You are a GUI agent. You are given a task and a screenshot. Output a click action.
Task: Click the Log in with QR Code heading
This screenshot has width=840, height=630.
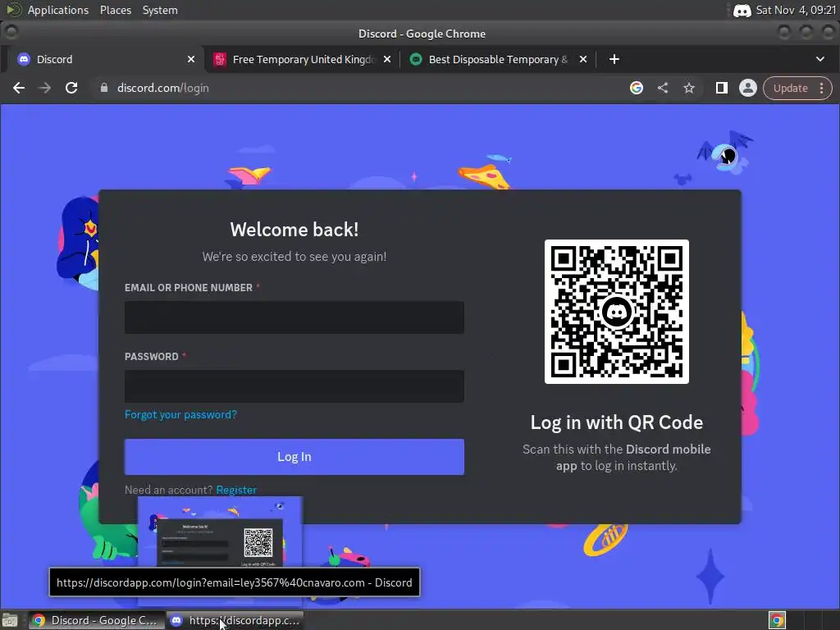[617, 422]
